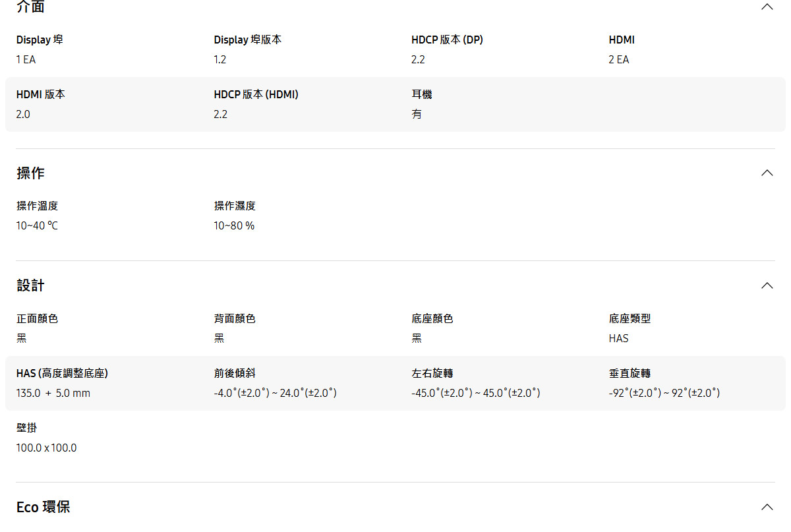Select the HAS (高度調整底座) label
This screenshot has width=791, height=532.
click(62, 373)
